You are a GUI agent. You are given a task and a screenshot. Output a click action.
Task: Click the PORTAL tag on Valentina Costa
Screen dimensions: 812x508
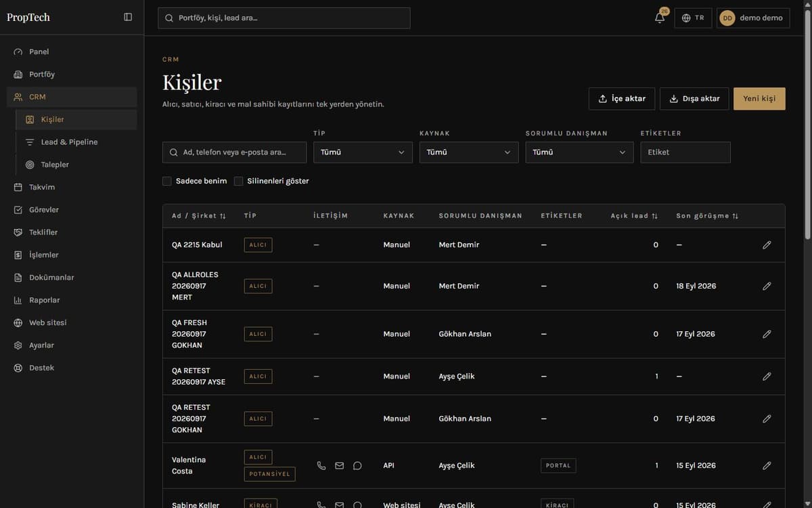point(558,465)
